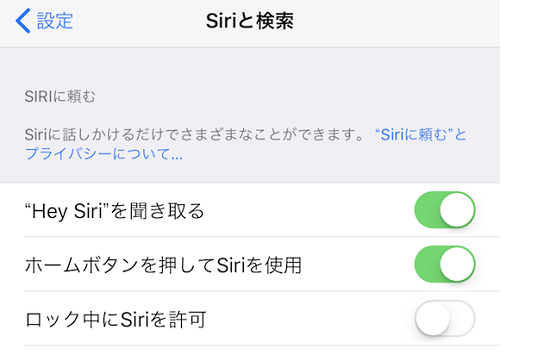Image resolution: width=540 pixels, height=361 pixels.
Task: Click green track of ホームボタン switch
Action: [x=426, y=264]
